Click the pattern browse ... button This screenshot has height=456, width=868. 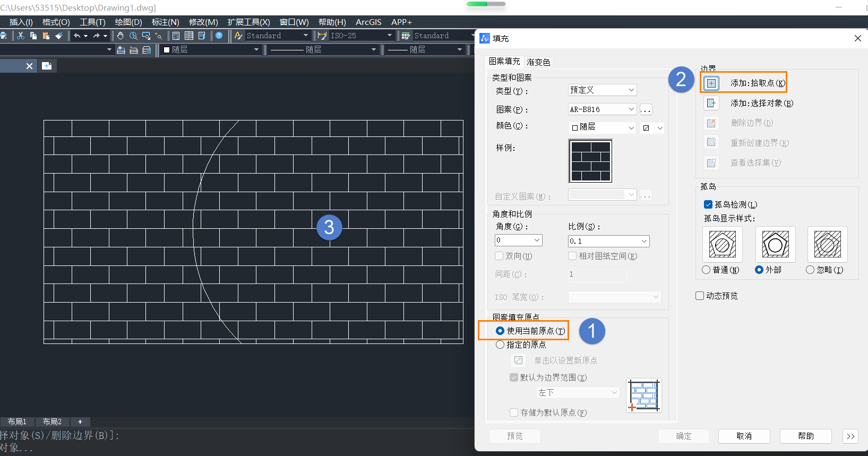click(x=646, y=110)
